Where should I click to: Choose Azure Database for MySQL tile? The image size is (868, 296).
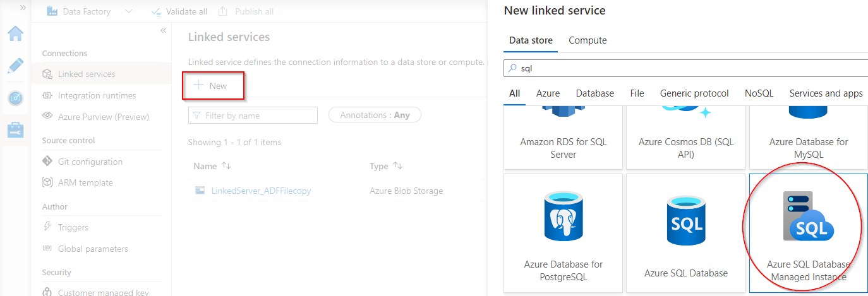809,138
